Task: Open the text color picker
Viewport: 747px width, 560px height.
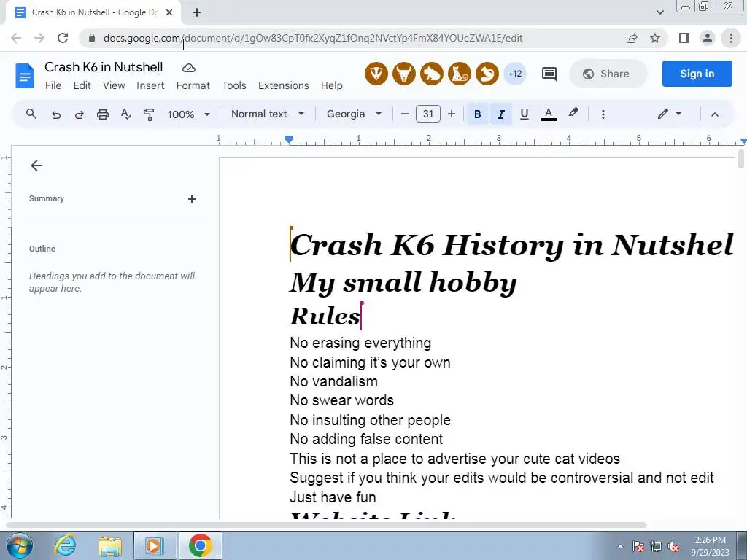Action: [549, 114]
